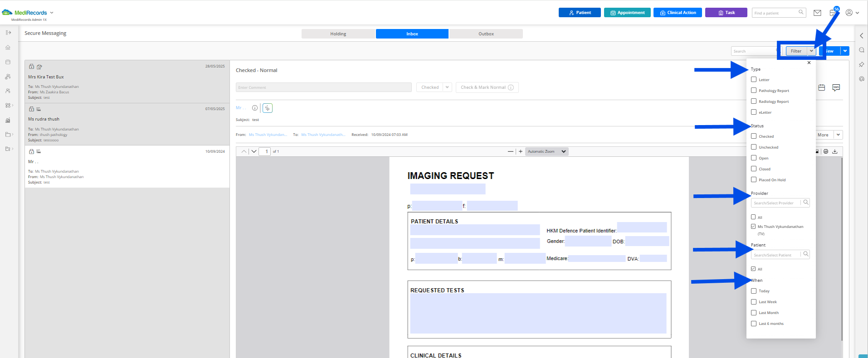Tick the Today checkbox under When
Screen dimensions: 868x358
(754, 291)
